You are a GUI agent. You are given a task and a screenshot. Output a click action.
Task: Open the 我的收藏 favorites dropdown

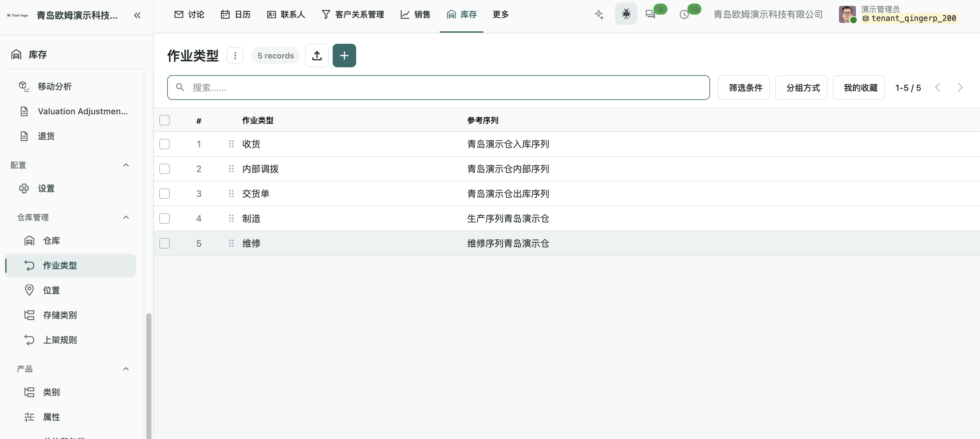coord(859,88)
